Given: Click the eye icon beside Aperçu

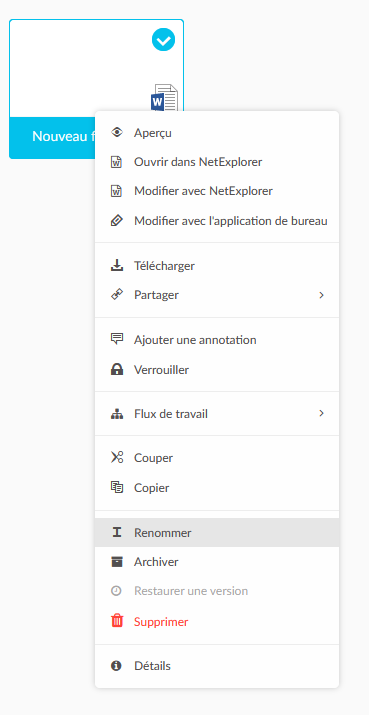Looking at the screenshot, I should coord(117,133).
